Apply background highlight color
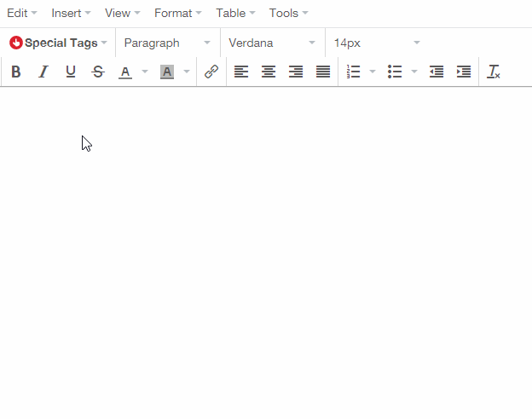This screenshot has width=532, height=419. point(167,72)
